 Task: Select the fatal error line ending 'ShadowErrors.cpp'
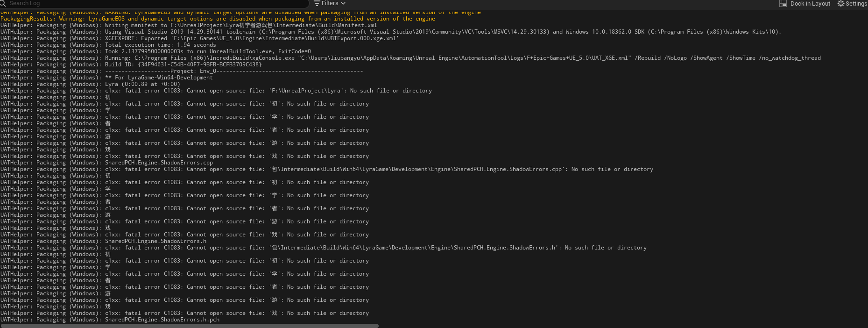pos(327,169)
